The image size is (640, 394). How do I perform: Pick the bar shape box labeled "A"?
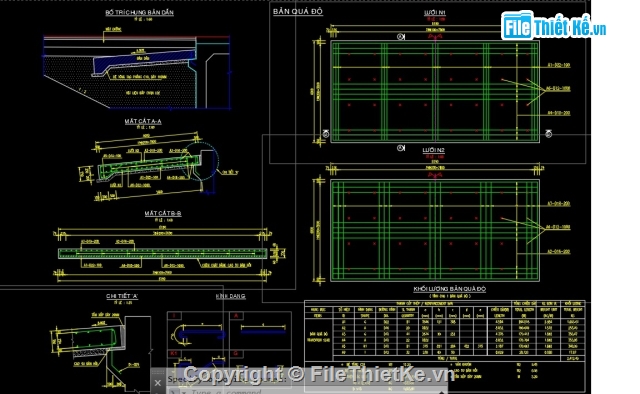point(260,330)
